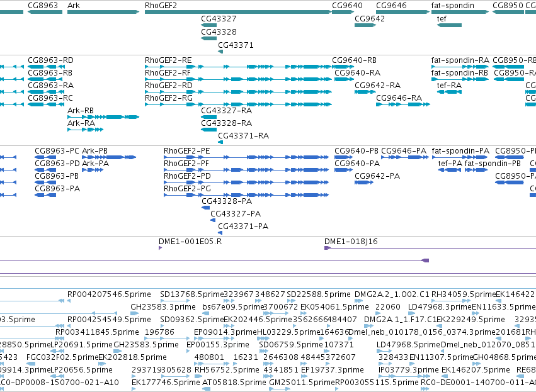Viewport: 536px width, 392px height.
Task: Click EST label RP004207546.5prime
Action: tap(109, 294)
